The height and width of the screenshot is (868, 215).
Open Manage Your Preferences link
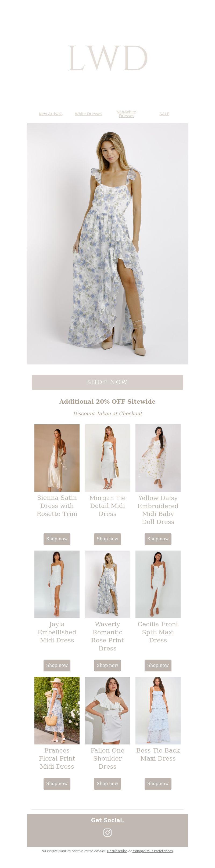153,851
